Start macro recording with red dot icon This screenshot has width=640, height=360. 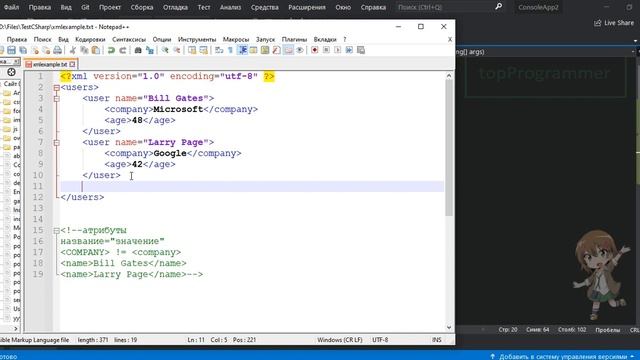[x=315, y=50]
